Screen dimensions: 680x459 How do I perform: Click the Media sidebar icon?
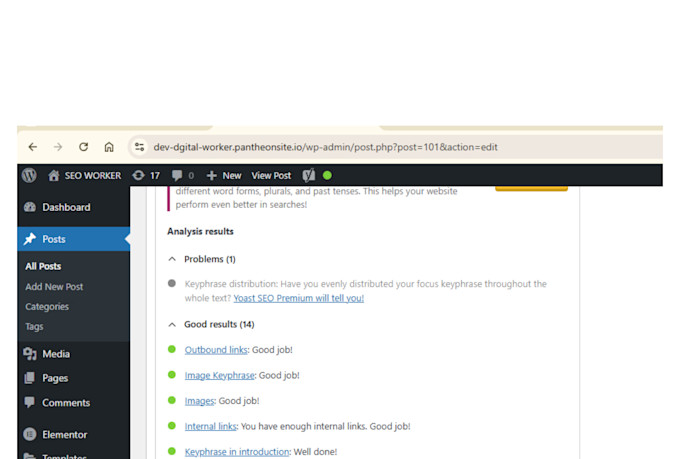[30, 354]
